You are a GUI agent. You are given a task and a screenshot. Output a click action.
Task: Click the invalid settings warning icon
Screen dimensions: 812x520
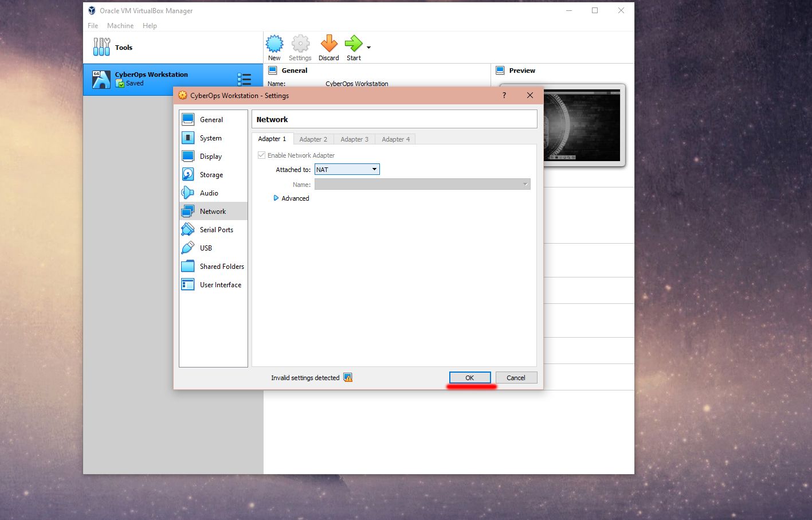pos(348,377)
